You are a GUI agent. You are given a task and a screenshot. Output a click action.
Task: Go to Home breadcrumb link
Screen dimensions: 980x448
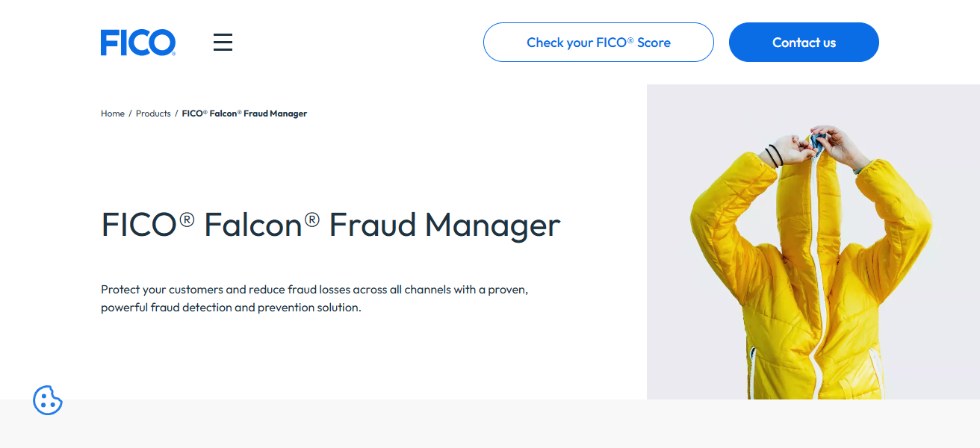tap(113, 113)
